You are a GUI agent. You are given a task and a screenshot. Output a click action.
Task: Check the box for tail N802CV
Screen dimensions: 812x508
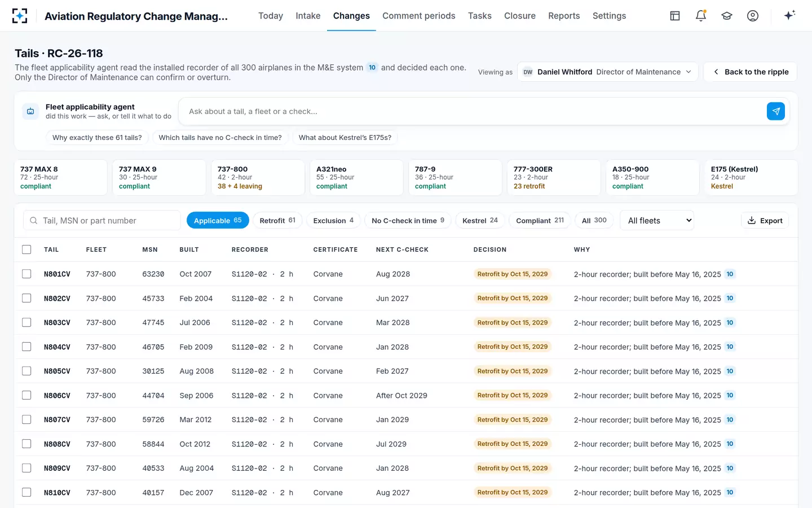point(27,298)
